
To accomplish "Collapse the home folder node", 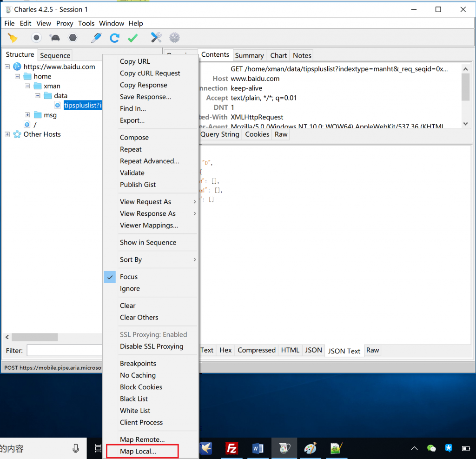I will 17,76.
